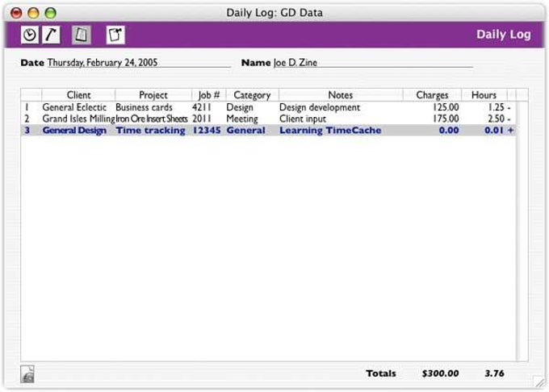This screenshot has height=392, width=549.
Task: Minimize the Daily Log window
Action: click(x=33, y=13)
